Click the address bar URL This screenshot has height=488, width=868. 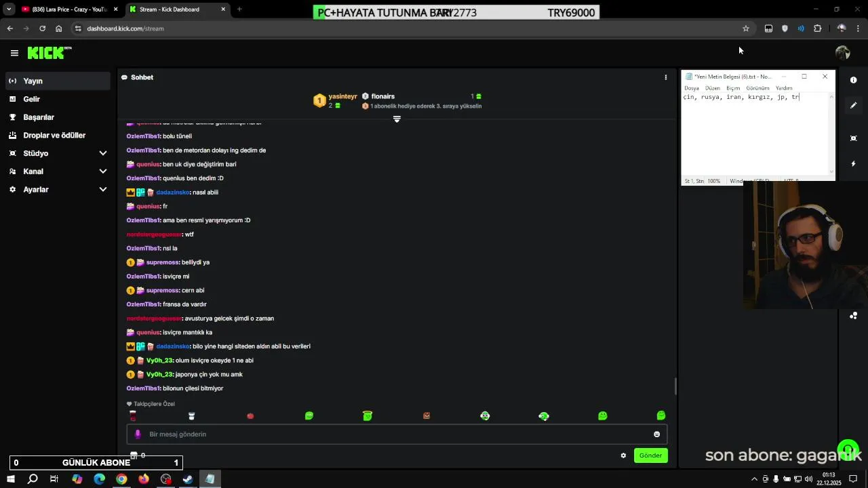(125, 28)
